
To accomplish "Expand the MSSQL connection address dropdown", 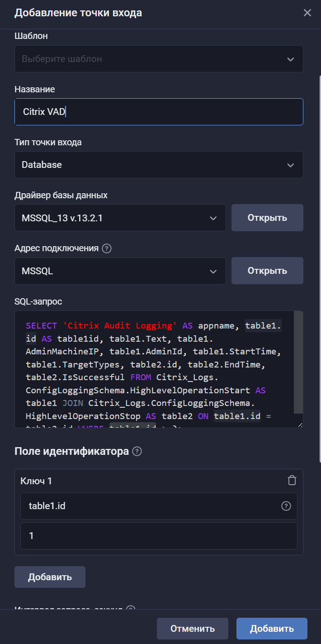I will 120,271.
